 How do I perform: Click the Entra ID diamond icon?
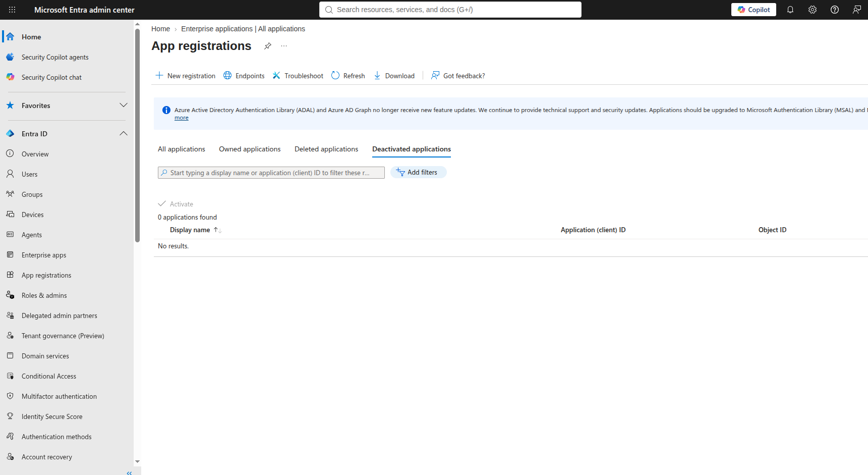(10, 133)
